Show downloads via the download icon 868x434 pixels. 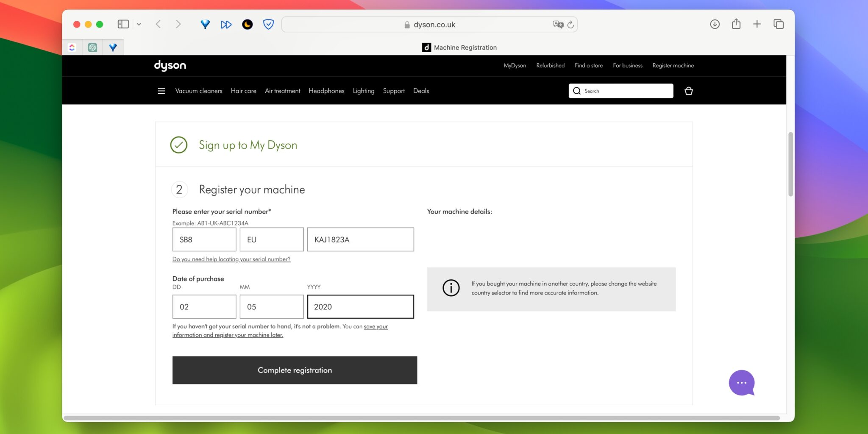pyautogui.click(x=715, y=24)
